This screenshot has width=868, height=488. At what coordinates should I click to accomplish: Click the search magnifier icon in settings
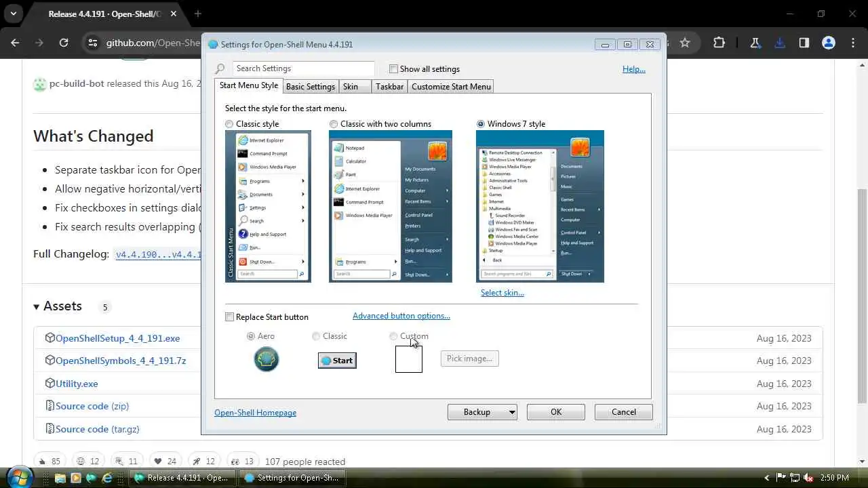click(x=220, y=68)
